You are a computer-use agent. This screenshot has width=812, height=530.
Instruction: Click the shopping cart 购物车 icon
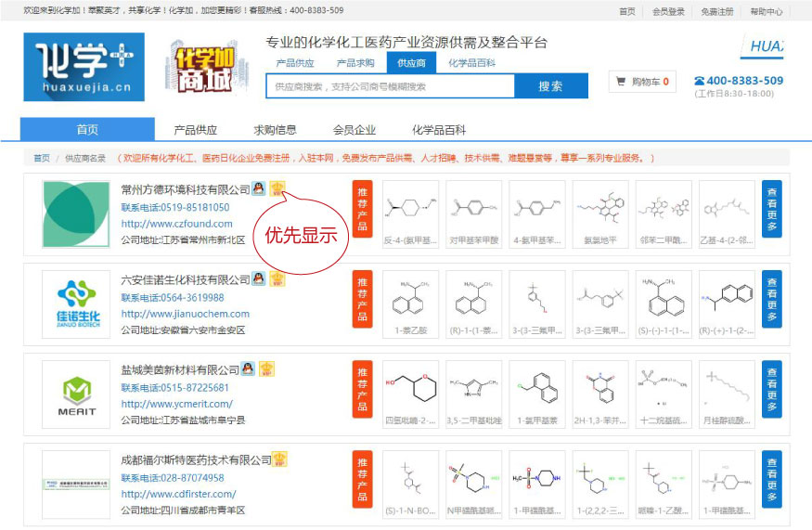[x=620, y=82]
